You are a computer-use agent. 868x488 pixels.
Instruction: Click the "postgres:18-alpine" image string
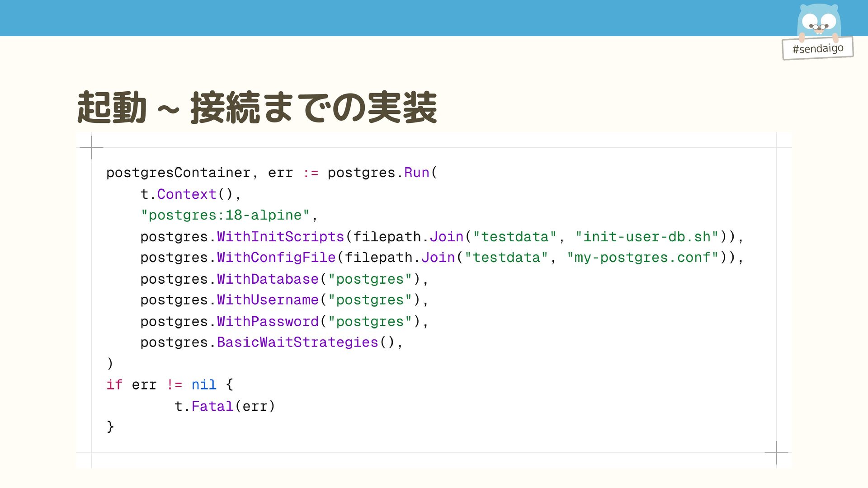click(225, 215)
